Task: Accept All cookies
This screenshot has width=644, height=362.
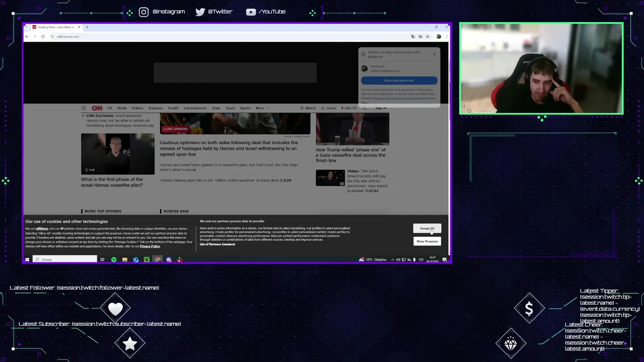Action: coord(427,228)
